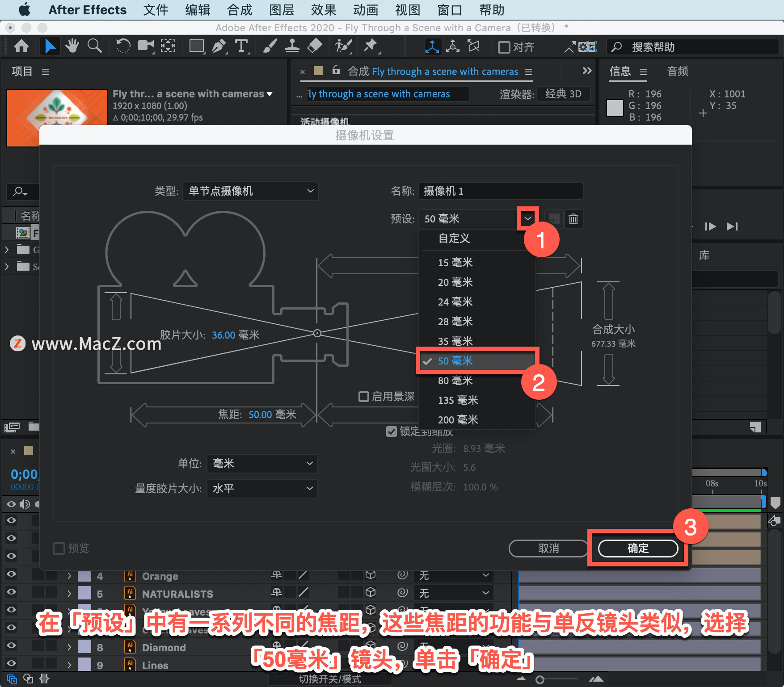This screenshot has height=687, width=784.
Task: Select the Rectangle shape tool
Action: click(x=197, y=46)
